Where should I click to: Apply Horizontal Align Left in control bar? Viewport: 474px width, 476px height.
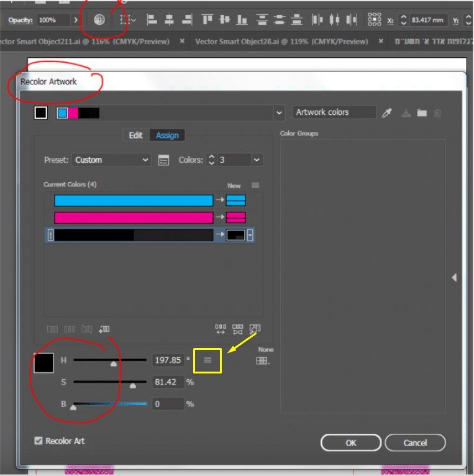(152, 20)
